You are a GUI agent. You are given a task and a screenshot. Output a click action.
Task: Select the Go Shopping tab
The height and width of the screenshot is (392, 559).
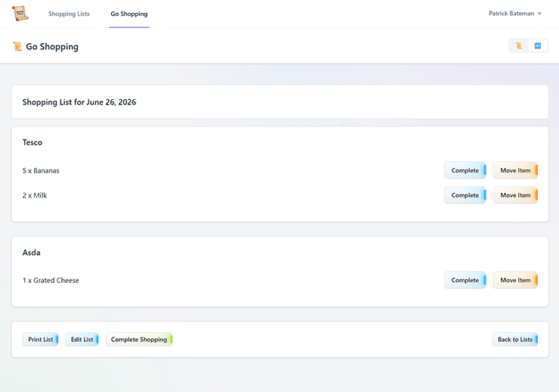point(129,14)
